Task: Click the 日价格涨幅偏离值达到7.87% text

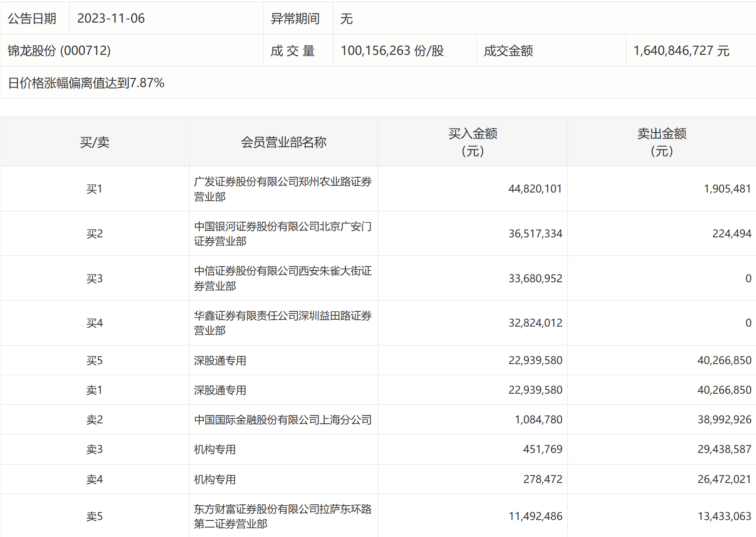Action: 86,83
